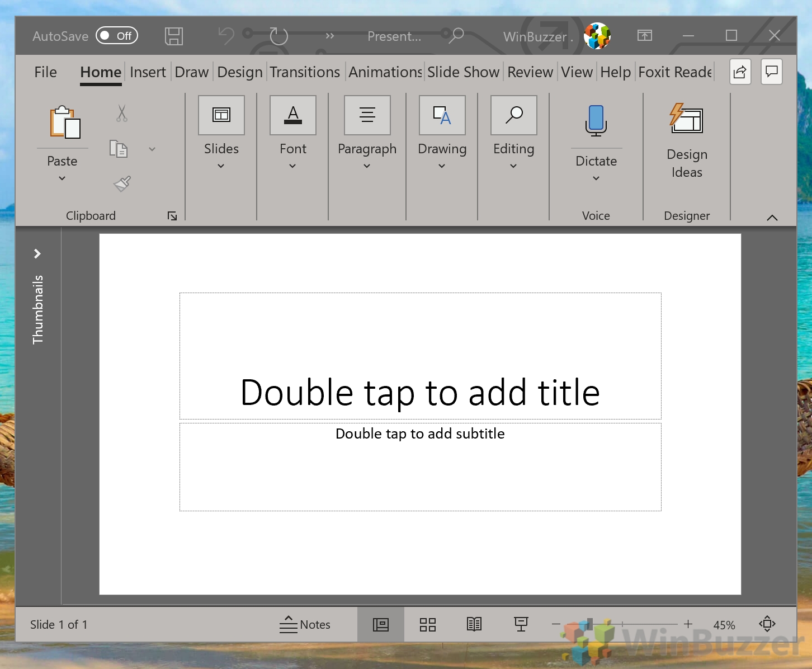The height and width of the screenshot is (669, 812).
Task: Open the Clipboard dialog launcher
Action: (172, 216)
